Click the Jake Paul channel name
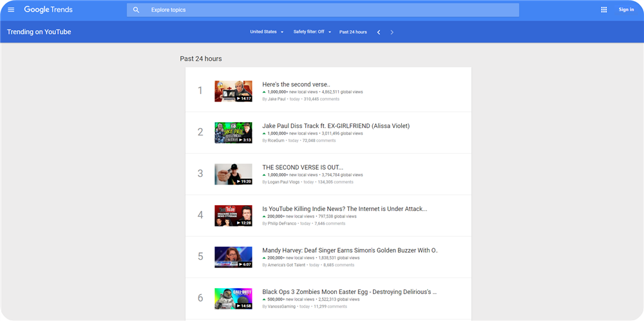Viewport: 644px width, 321px height. pyautogui.click(x=276, y=99)
